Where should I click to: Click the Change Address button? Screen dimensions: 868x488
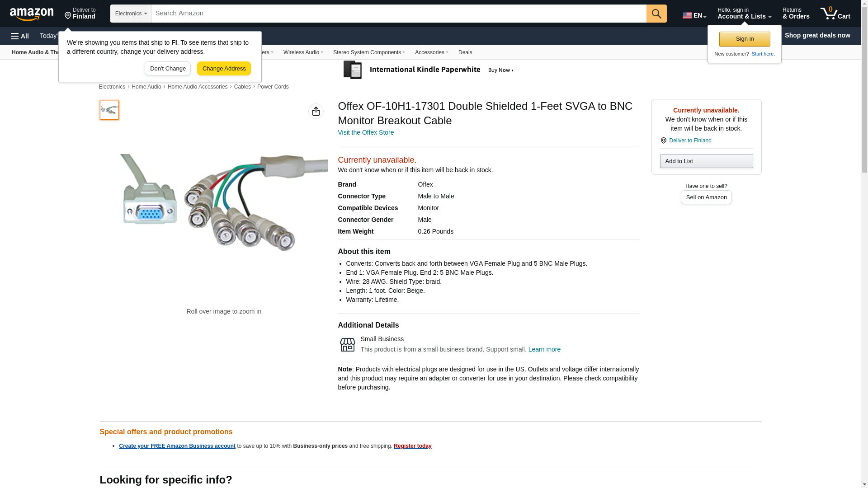pyautogui.click(x=224, y=69)
